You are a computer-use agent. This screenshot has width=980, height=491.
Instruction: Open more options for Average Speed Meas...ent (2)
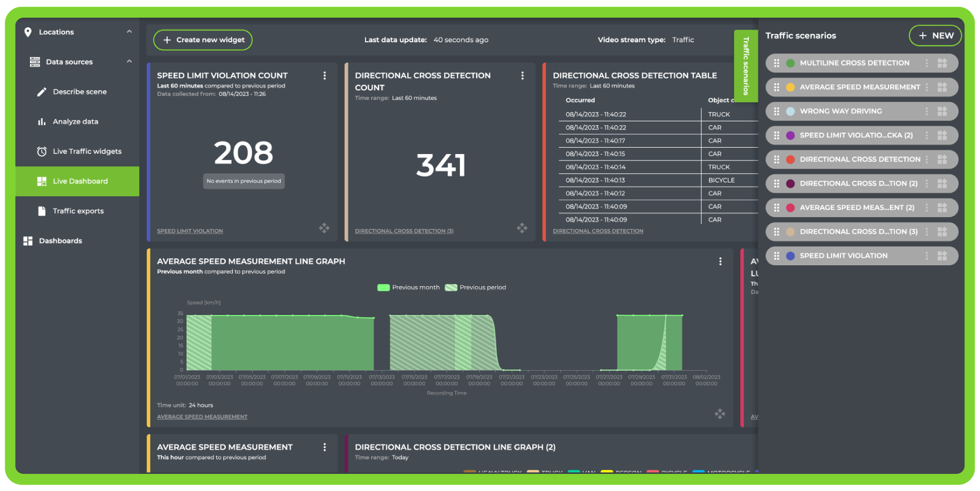[926, 208]
